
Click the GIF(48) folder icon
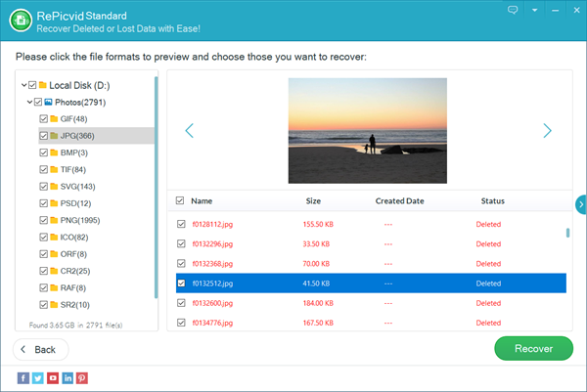(x=54, y=119)
